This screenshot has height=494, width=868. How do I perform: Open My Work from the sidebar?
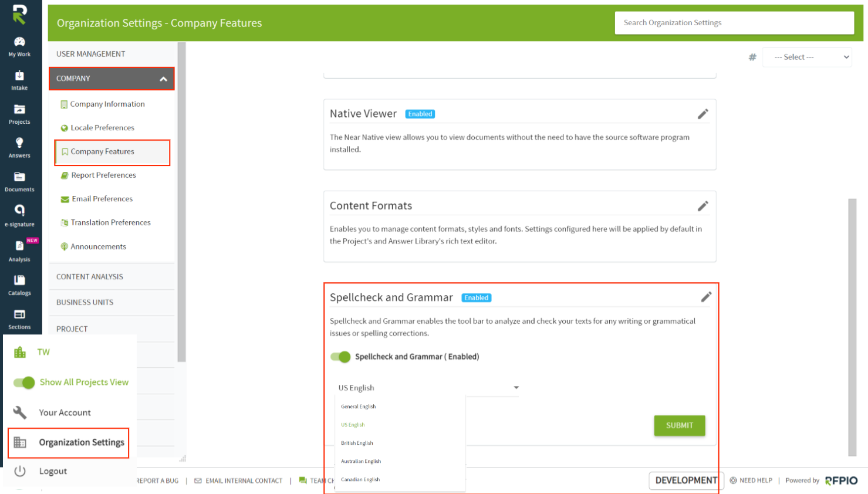[19, 46]
